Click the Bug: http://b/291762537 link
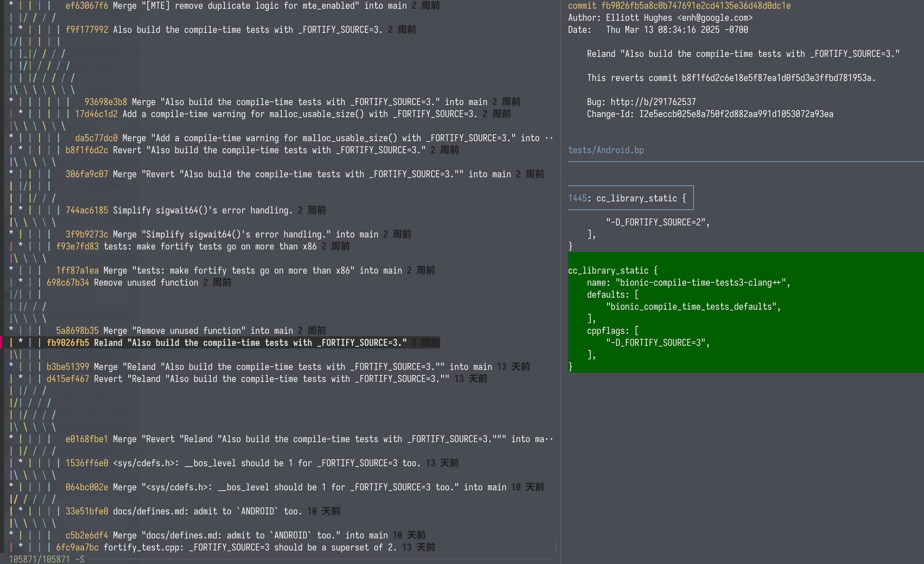The image size is (924, 564). point(641,102)
